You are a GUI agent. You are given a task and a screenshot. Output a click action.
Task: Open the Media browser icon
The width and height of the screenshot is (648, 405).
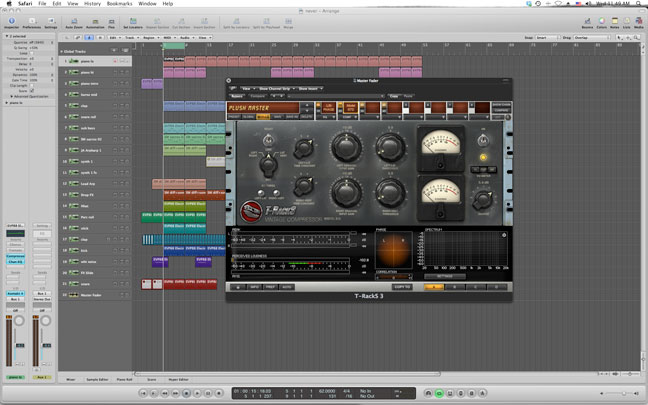[639, 21]
